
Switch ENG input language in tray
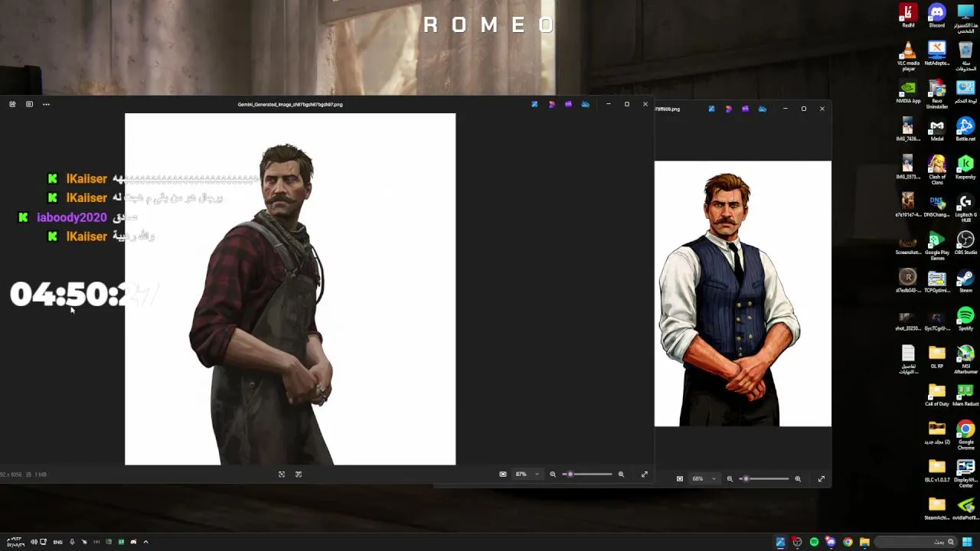[x=57, y=542]
